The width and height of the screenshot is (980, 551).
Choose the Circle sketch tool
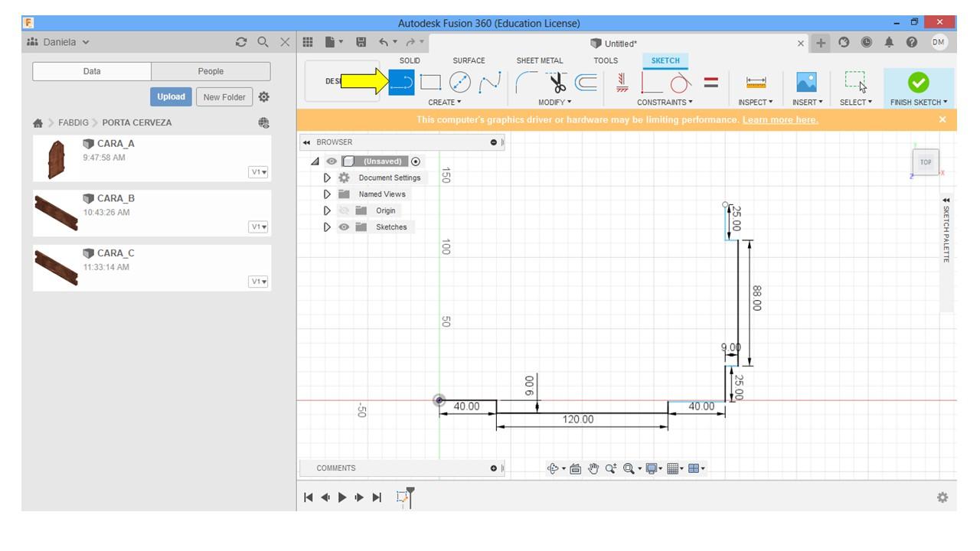[x=459, y=82]
